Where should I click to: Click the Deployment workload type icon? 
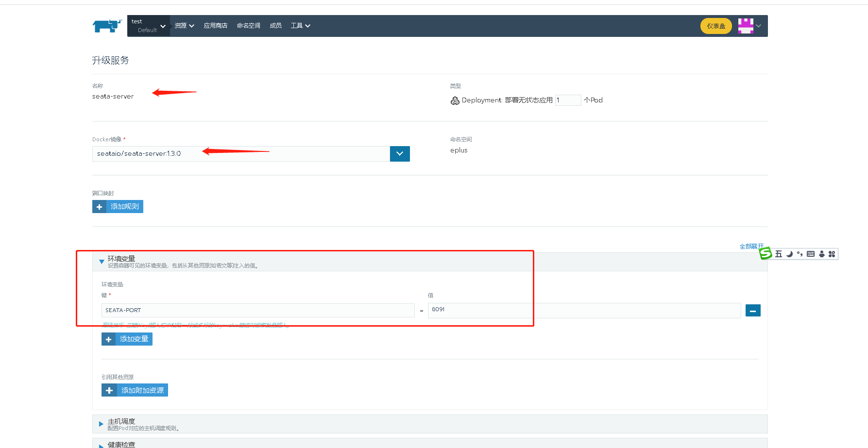pyautogui.click(x=455, y=100)
